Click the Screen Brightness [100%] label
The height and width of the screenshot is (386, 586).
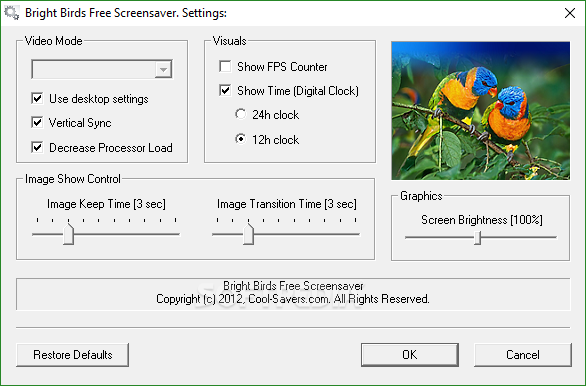click(482, 220)
